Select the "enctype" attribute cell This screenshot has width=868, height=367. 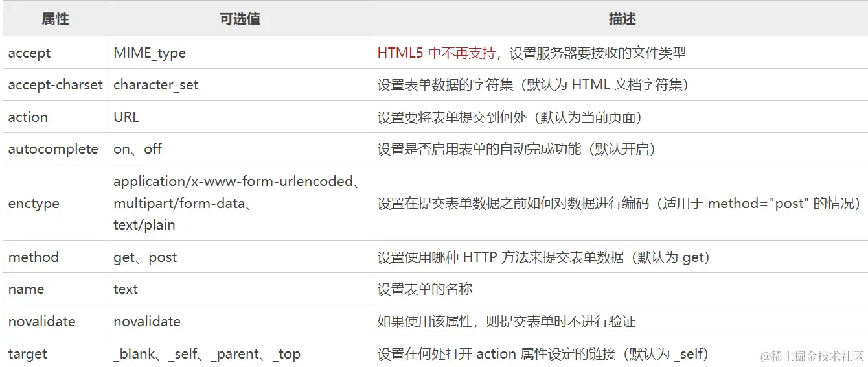click(34, 204)
